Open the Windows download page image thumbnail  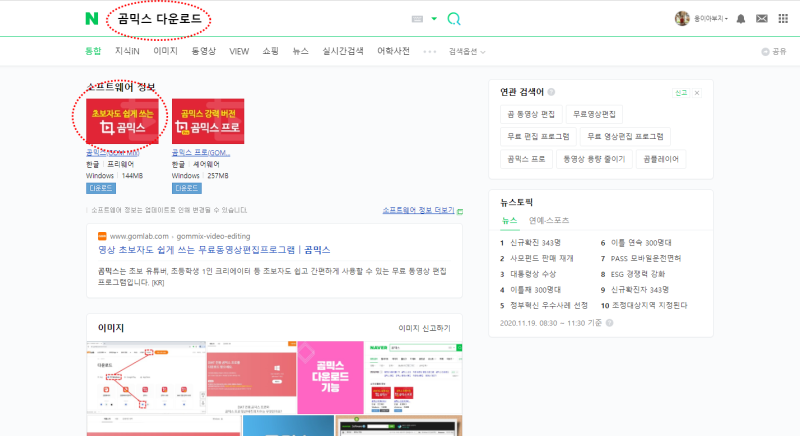click(x=252, y=377)
